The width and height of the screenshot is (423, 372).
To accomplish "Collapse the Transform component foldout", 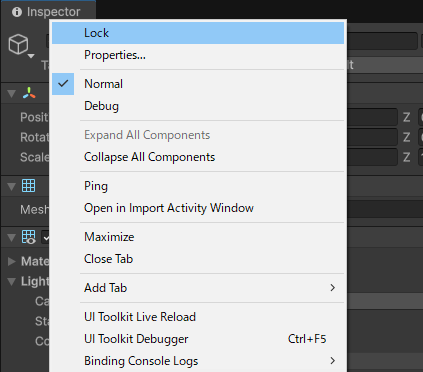I will coord(12,94).
